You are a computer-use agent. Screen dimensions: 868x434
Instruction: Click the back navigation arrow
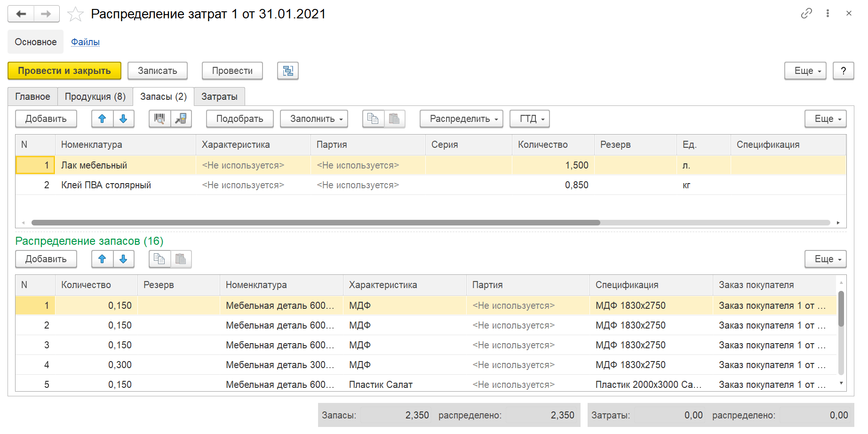21,14
